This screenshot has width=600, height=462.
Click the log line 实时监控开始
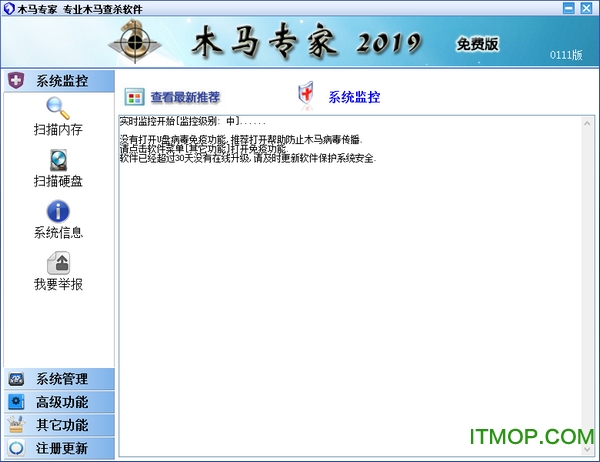pos(192,121)
